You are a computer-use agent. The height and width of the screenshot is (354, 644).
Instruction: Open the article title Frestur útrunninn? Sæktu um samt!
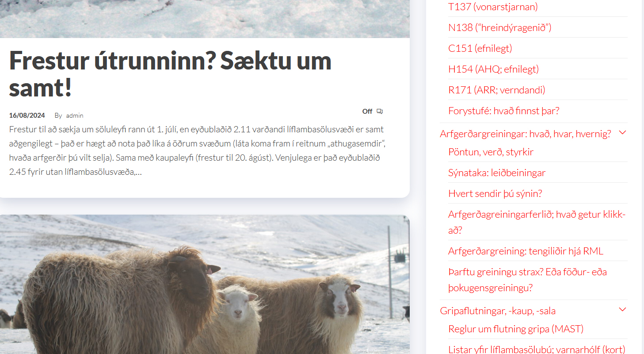(x=170, y=74)
